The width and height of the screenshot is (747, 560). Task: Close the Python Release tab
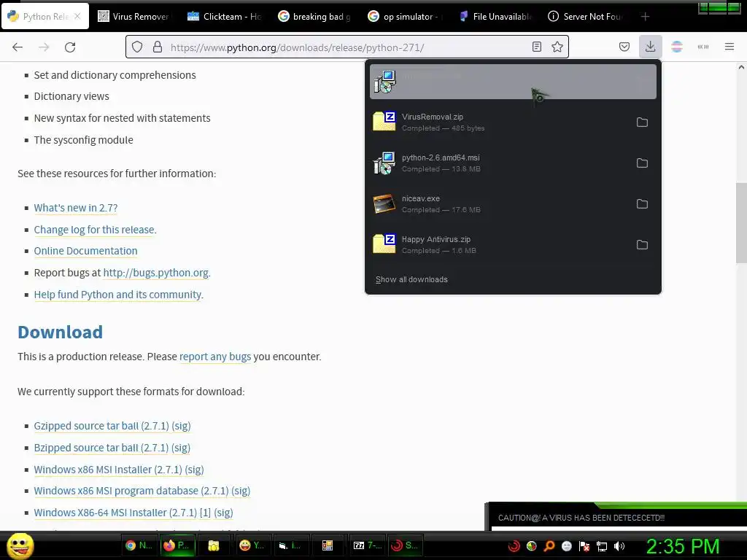tap(77, 16)
